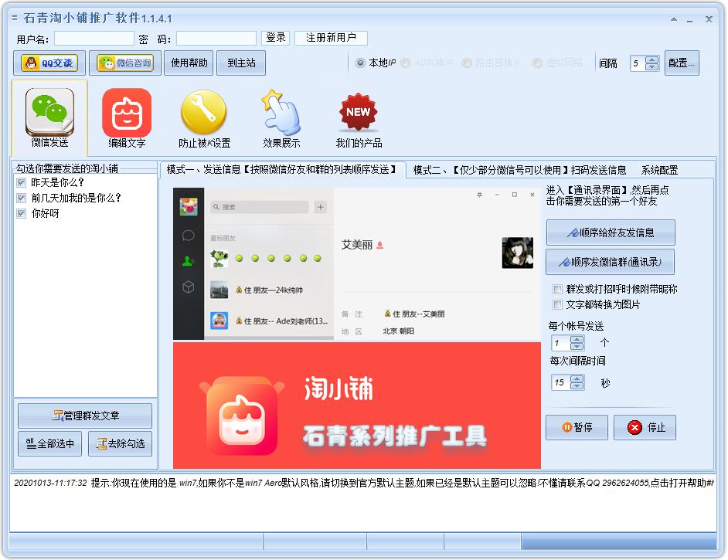Click the WeChat tutorial screenshot image
The height and width of the screenshot is (560, 728).
[356, 264]
